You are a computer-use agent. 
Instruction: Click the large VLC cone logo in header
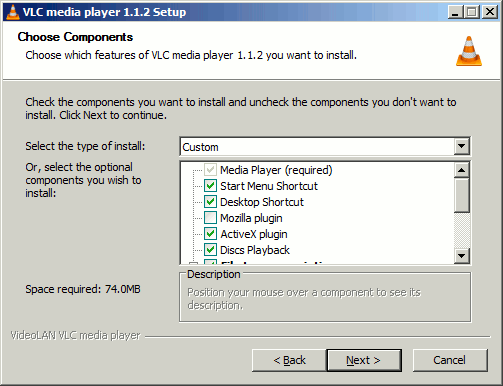coord(469,51)
